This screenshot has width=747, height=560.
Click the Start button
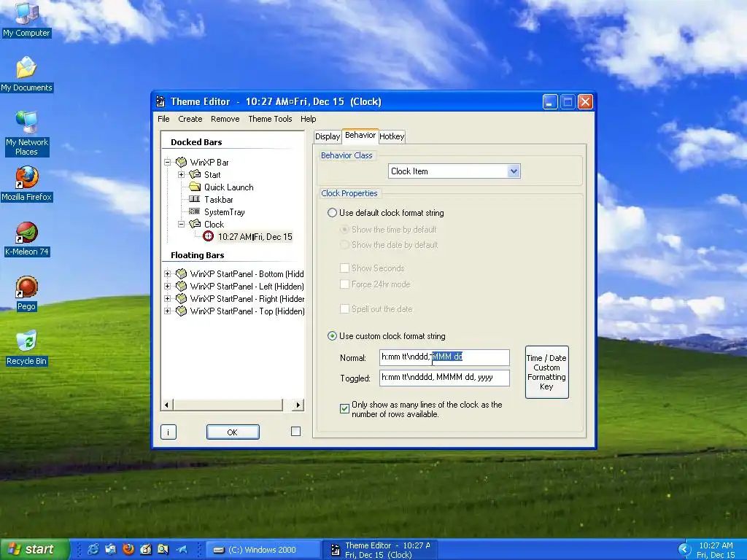[x=35, y=549]
